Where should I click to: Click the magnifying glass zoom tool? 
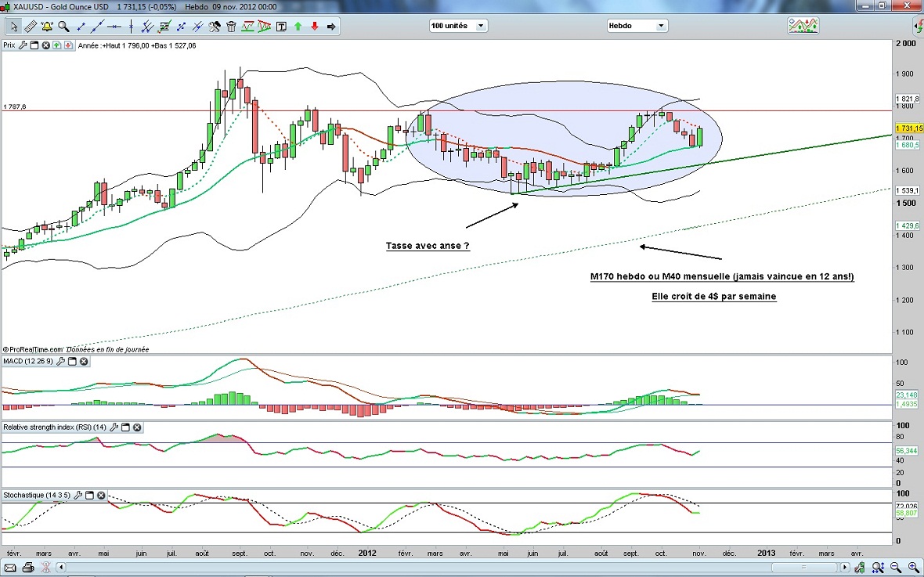point(63,27)
